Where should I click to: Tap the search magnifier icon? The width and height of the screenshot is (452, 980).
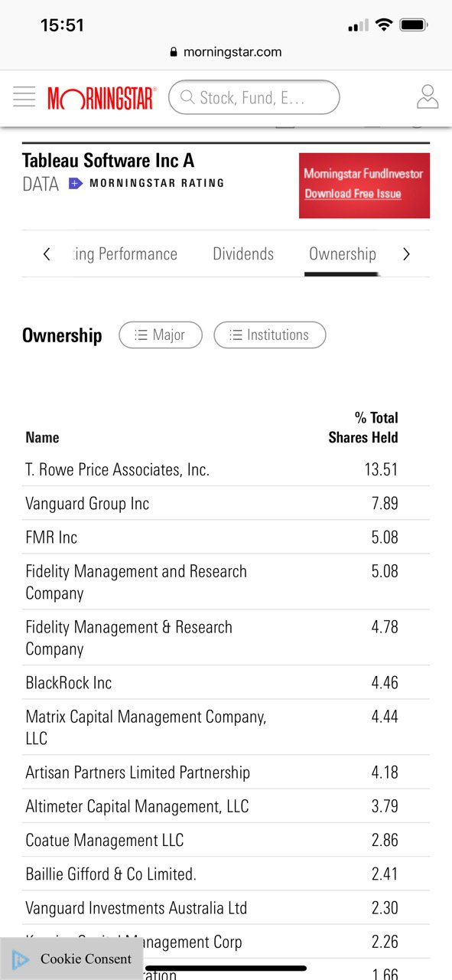(x=187, y=97)
